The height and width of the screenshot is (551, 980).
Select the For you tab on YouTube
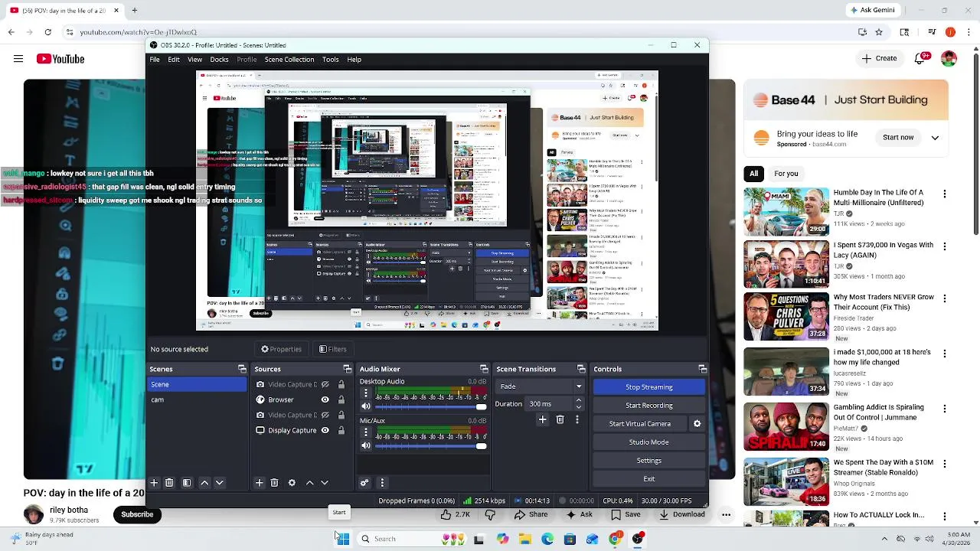pyautogui.click(x=786, y=174)
